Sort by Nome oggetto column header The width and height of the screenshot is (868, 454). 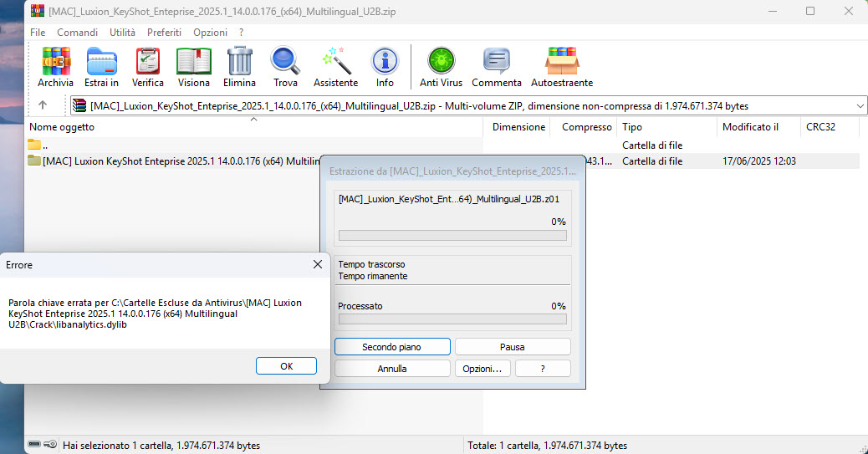pos(254,127)
